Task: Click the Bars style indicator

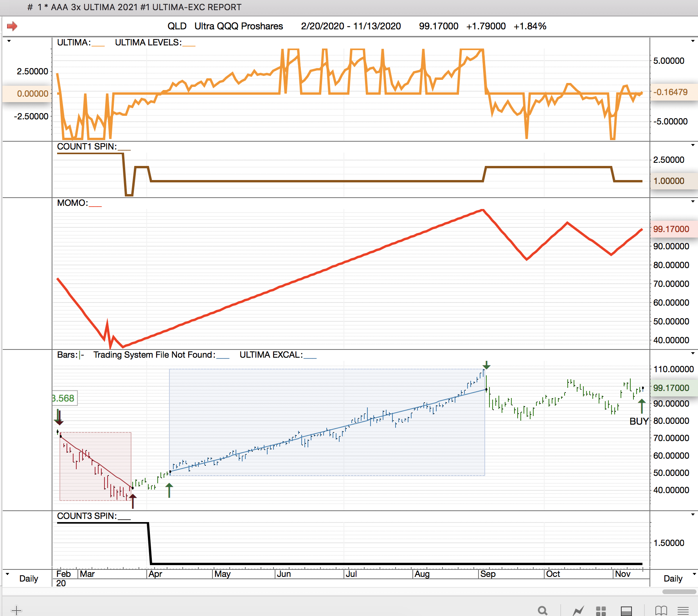Action: tap(81, 355)
